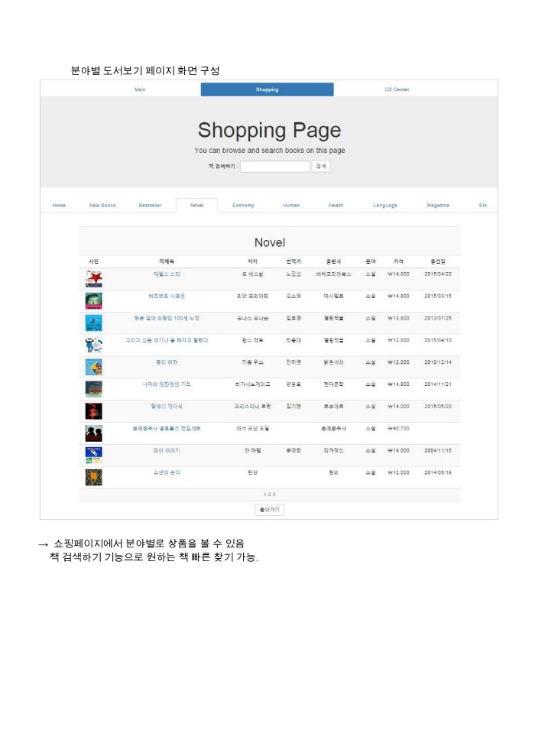Click the cover thumbnail of 소년이 온다
This screenshot has width=535, height=756.
coord(93,477)
